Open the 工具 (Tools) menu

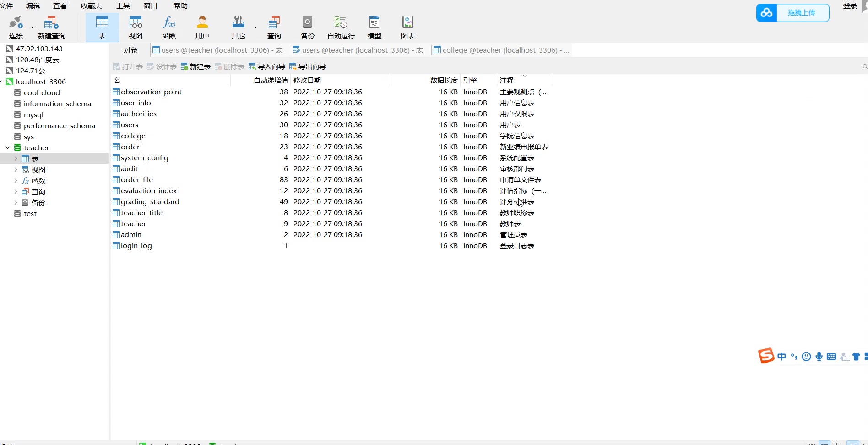click(x=123, y=5)
